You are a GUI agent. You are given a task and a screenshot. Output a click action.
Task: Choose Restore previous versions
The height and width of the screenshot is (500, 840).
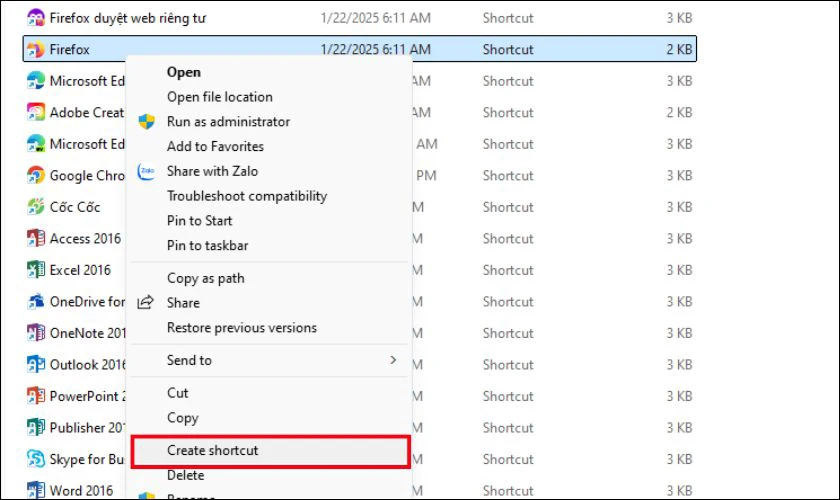click(x=242, y=327)
